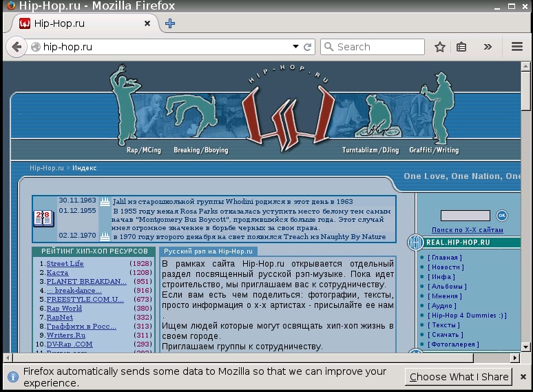Image resolution: width=533 pixels, height=392 pixels.
Task: Show bookmarks list icon in toolbar
Action: coord(461,47)
